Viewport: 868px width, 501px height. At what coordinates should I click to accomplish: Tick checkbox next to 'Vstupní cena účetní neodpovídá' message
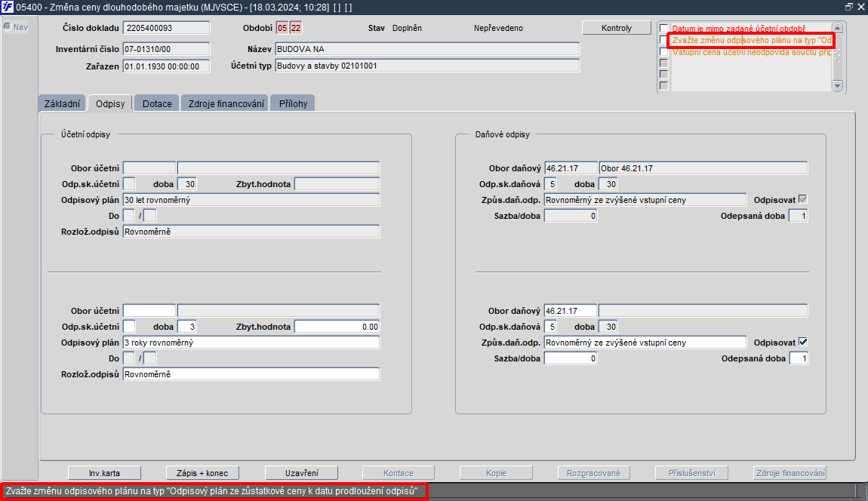(663, 51)
